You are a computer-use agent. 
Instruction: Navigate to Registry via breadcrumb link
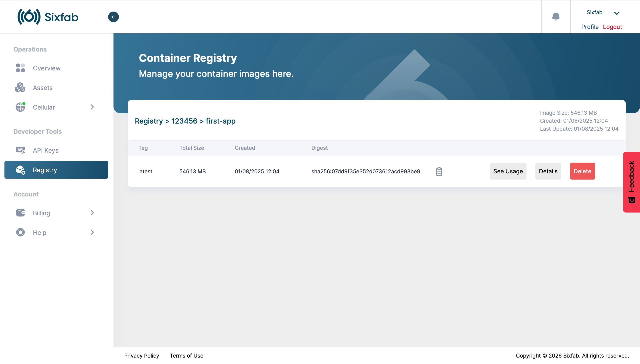149,121
